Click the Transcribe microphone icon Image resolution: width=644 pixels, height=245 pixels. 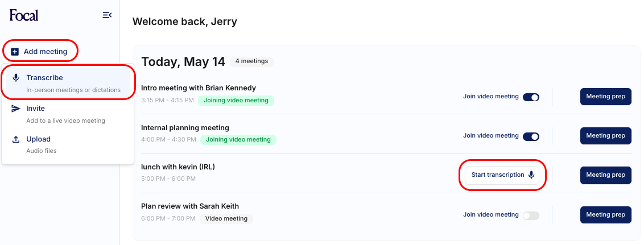[x=16, y=78]
